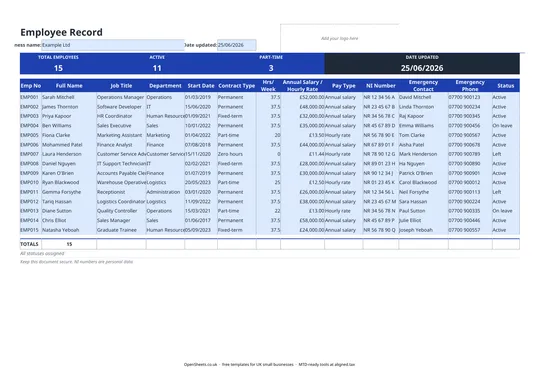Click NI number 'NR 12 34 56 A'
This screenshot has width=540, height=382.
pos(379,97)
